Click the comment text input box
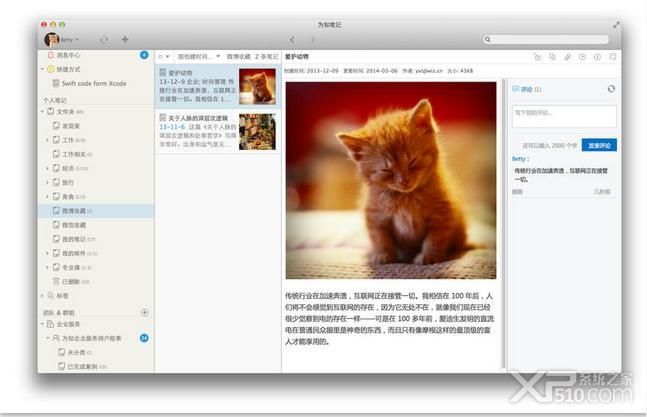The image size is (647, 417). pos(564,116)
